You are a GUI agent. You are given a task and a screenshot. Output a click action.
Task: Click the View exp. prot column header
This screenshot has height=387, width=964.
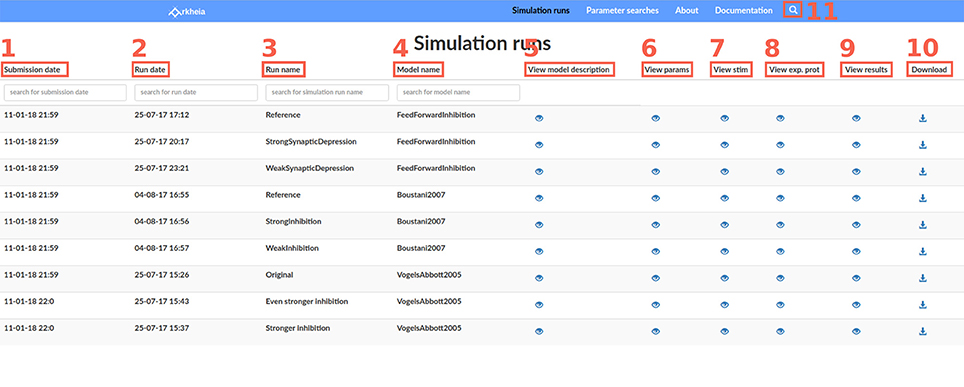point(794,70)
